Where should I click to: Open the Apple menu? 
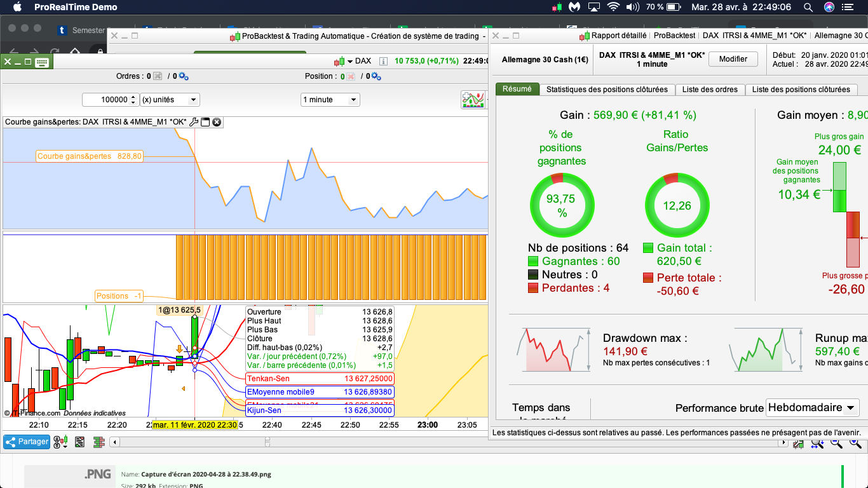(17, 7)
